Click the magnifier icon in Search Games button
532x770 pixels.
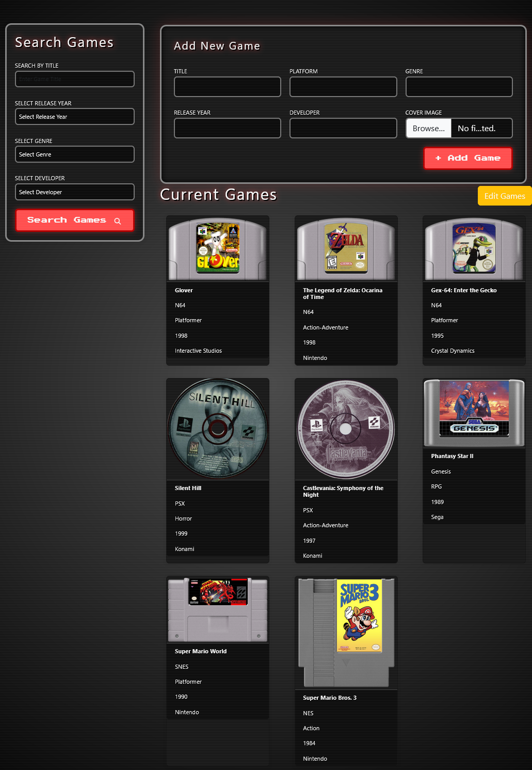pos(118,221)
